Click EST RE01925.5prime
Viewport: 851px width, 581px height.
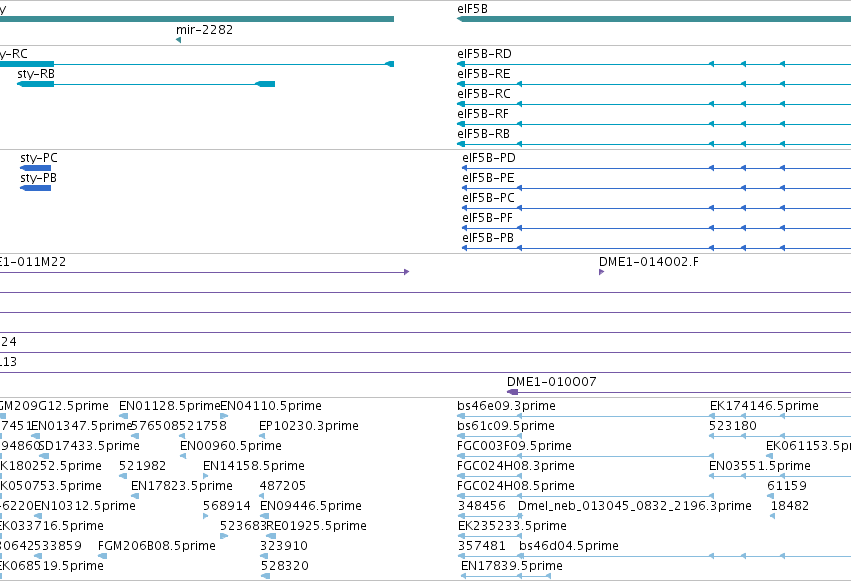(x=316, y=526)
